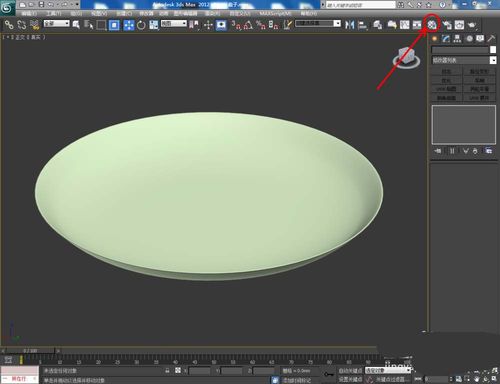
Task: Click the Mirror tool
Action: [350, 24]
